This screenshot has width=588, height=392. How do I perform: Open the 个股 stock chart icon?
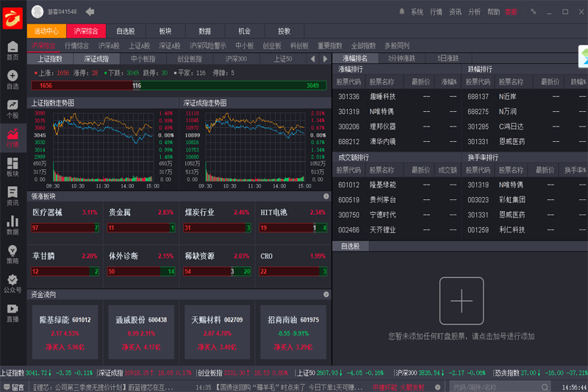(12, 108)
